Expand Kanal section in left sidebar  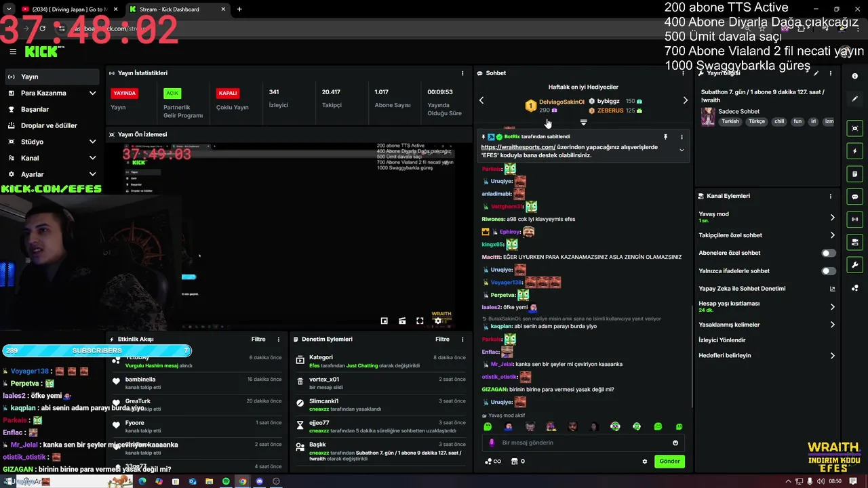92,158
